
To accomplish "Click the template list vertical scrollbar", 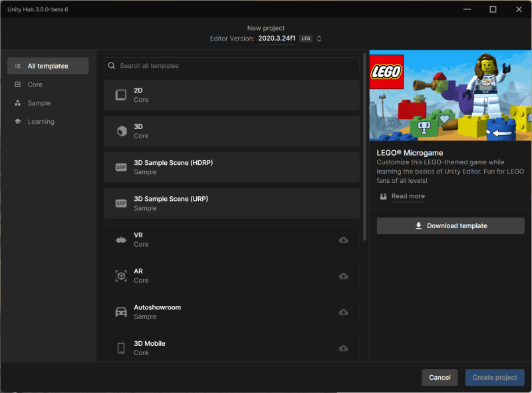I will [364, 146].
